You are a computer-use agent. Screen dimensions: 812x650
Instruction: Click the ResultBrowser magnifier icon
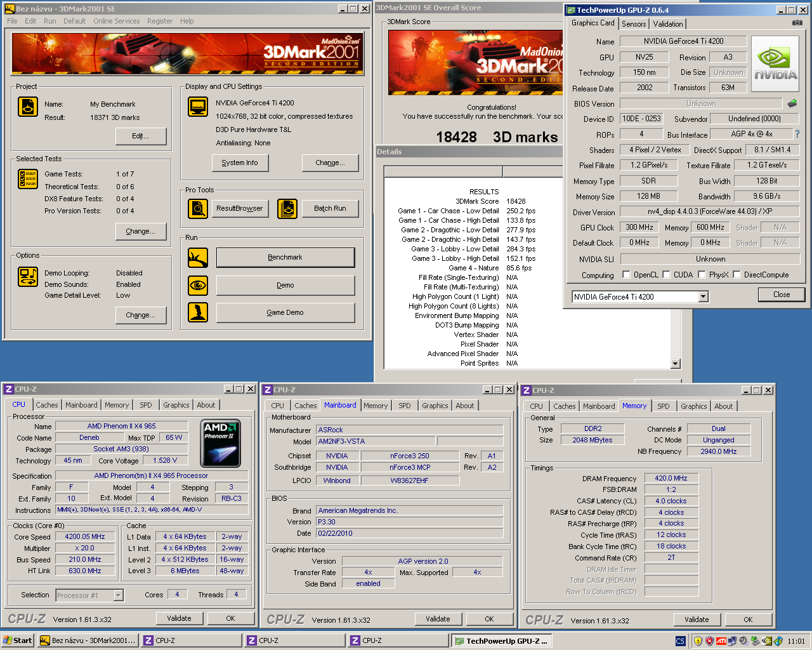198,208
